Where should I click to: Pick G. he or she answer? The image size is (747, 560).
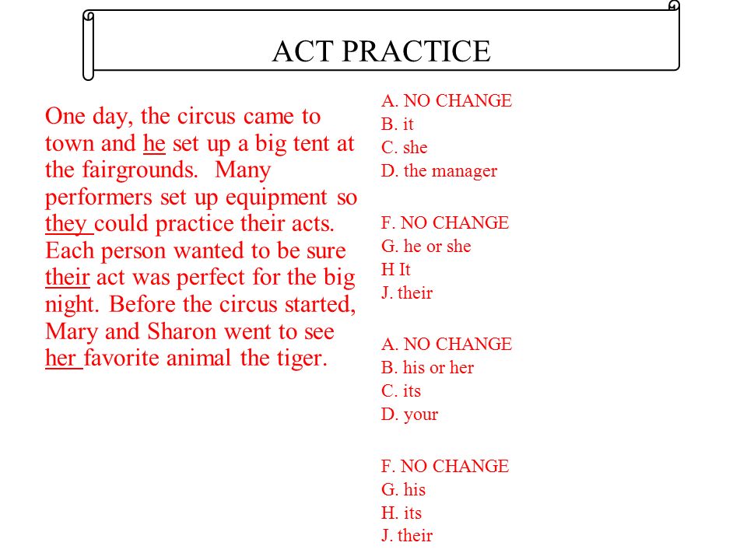click(426, 247)
